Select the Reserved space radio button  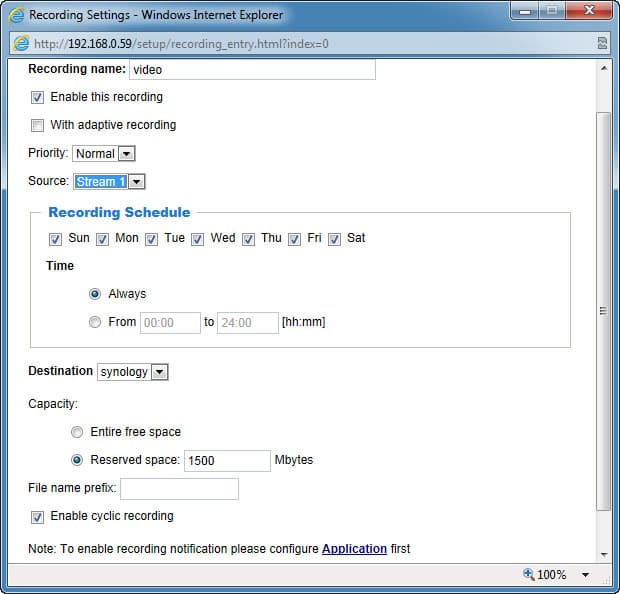(x=77, y=460)
